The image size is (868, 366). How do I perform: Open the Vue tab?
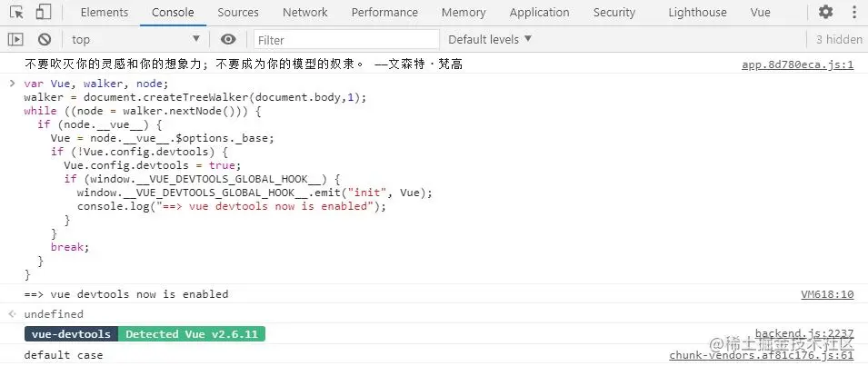coord(761,13)
